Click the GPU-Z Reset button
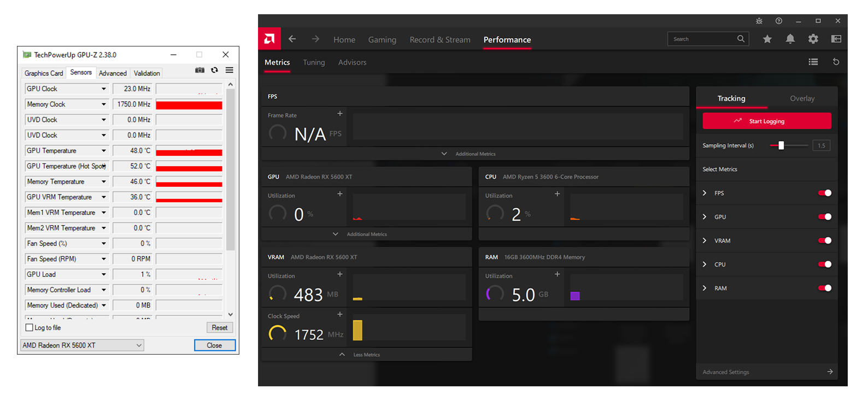Image resolution: width=868 pixels, height=400 pixels. click(220, 327)
